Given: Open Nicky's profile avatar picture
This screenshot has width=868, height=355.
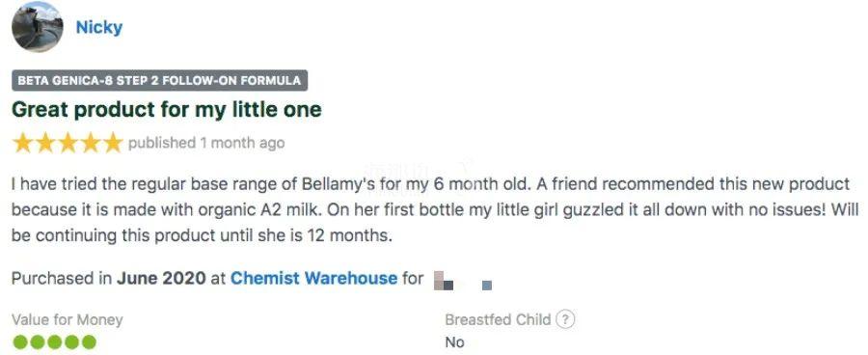Looking at the screenshot, I should click(37, 27).
